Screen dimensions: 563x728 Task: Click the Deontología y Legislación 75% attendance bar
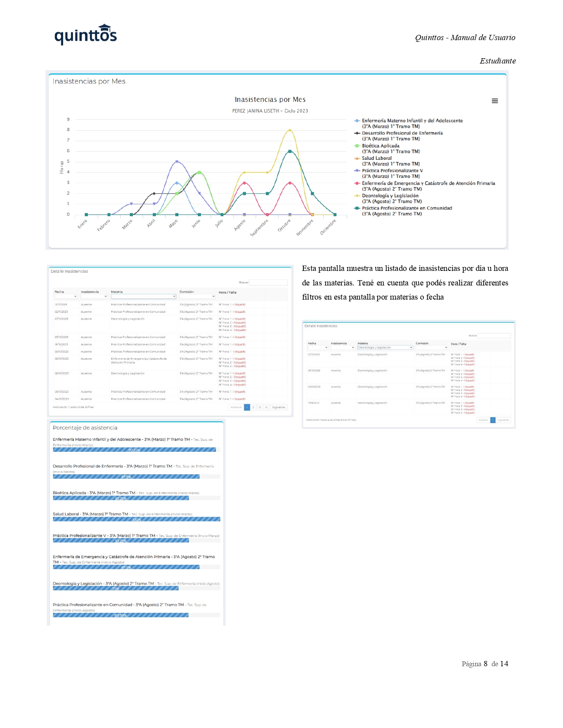[x=116, y=589]
